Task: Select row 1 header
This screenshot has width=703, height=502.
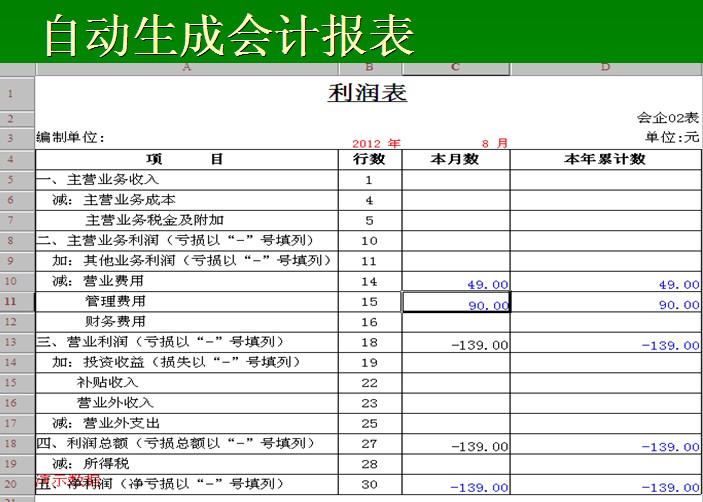Action: click(17, 94)
